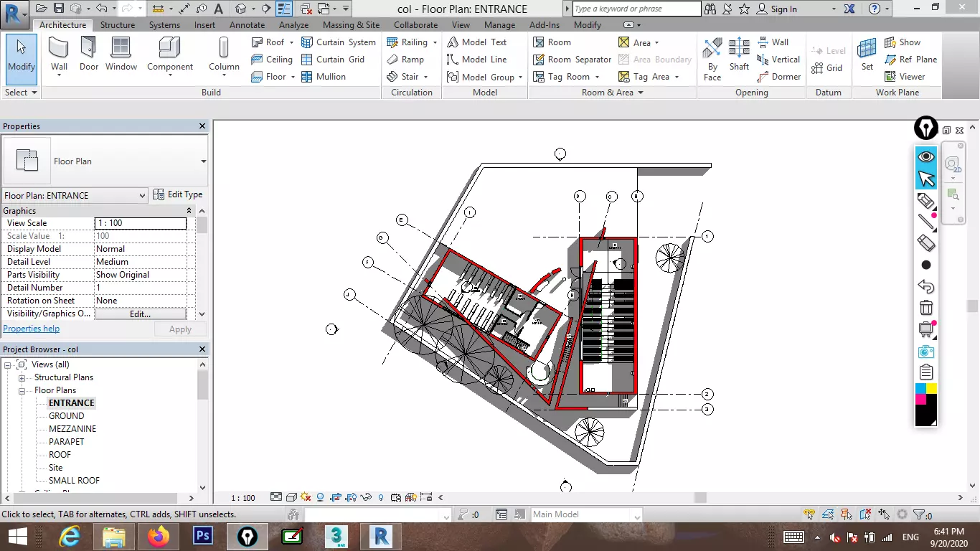The height and width of the screenshot is (551, 980).
Task: Open the Manage ribbon tab
Action: coord(499,25)
